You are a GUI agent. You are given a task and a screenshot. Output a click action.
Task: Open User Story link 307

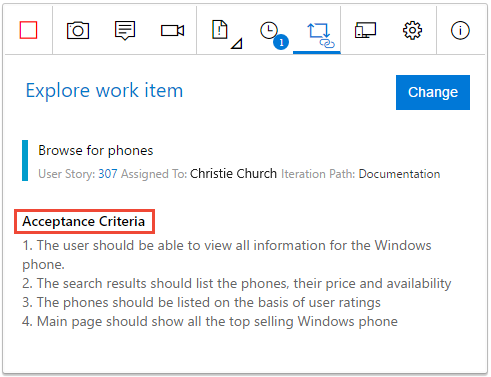point(108,174)
